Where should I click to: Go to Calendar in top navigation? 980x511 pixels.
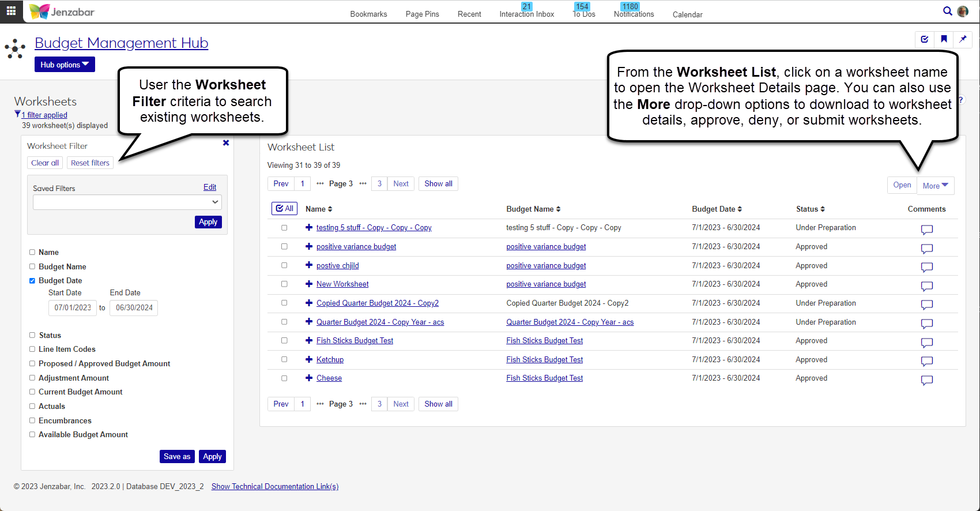pos(687,14)
